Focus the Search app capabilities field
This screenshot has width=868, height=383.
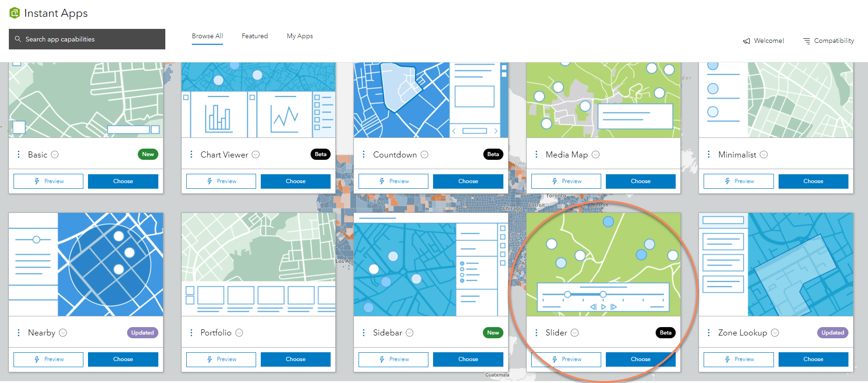(87, 39)
